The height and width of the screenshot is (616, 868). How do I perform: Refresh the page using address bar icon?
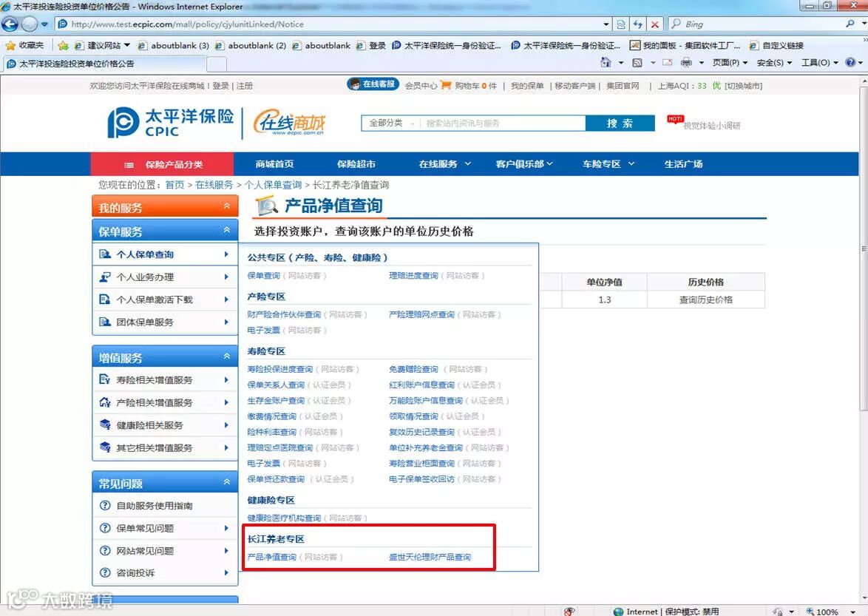coord(638,24)
